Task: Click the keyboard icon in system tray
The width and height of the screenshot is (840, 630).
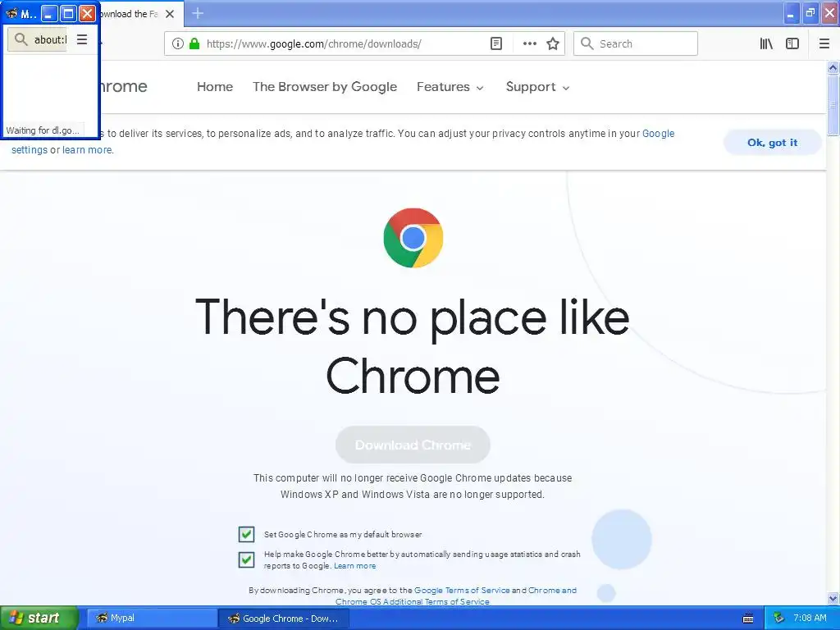Action: point(748,619)
